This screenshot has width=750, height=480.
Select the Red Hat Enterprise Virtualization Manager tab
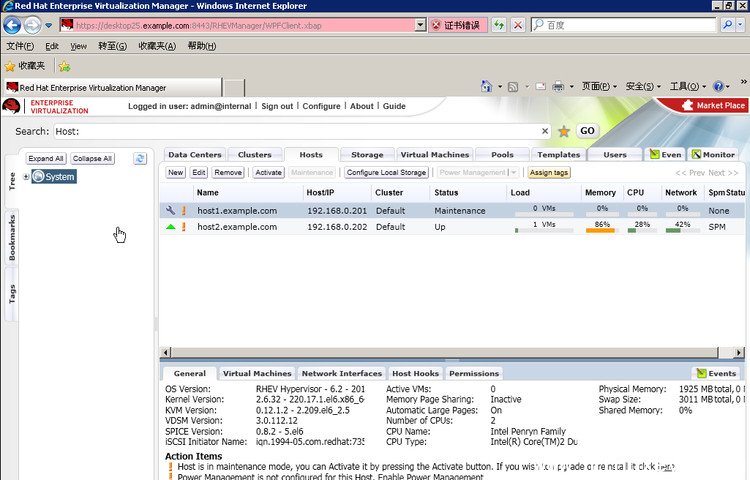pyautogui.click(x=113, y=87)
